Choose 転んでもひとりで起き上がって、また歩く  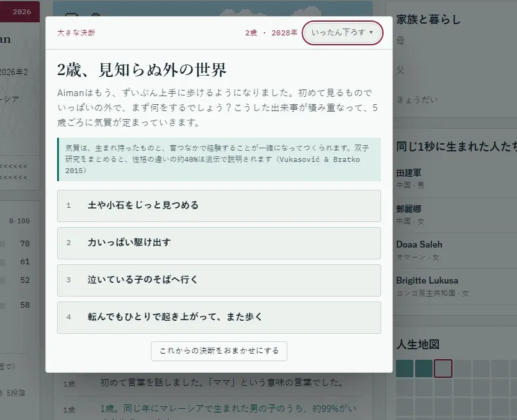pyautogui.click(x=219, y=318)
